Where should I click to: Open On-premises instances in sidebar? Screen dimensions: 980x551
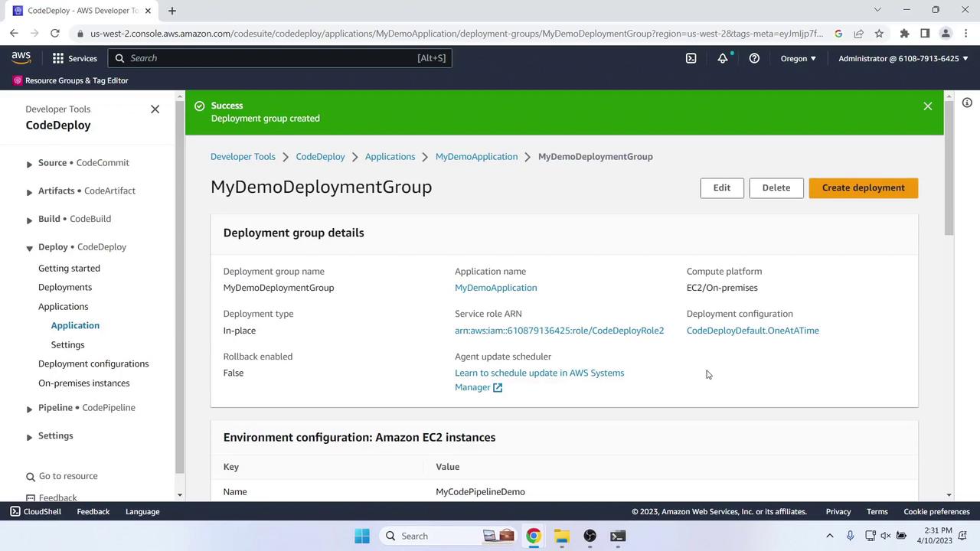tap(84, 383)
